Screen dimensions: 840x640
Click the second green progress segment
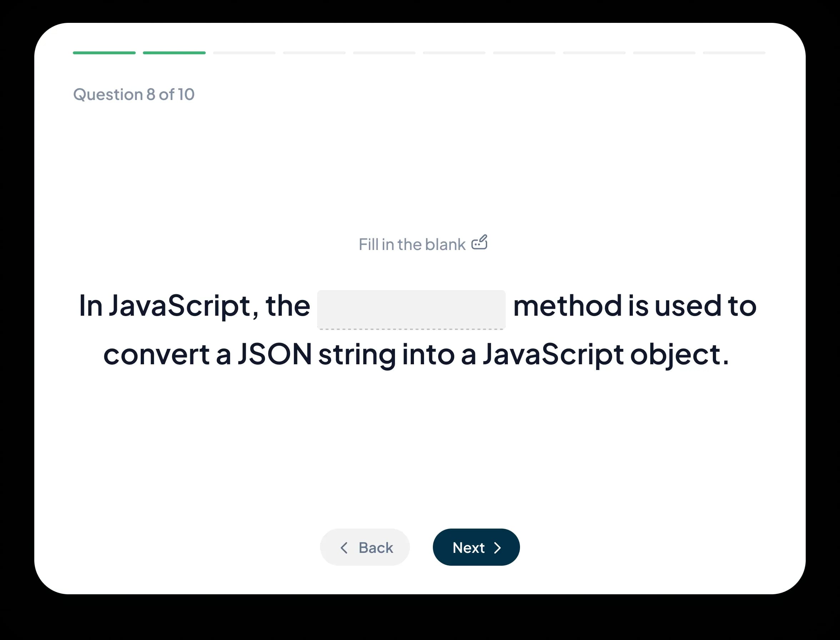(x=174, y=53)
